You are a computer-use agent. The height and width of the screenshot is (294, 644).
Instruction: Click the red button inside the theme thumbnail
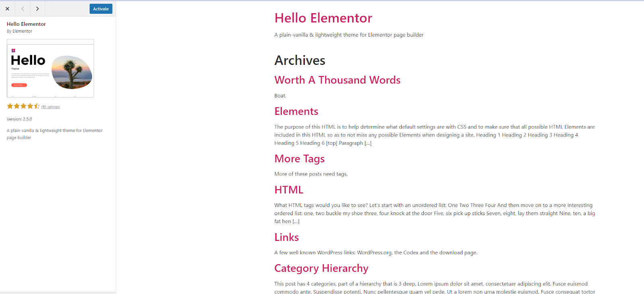coord(19,85)
